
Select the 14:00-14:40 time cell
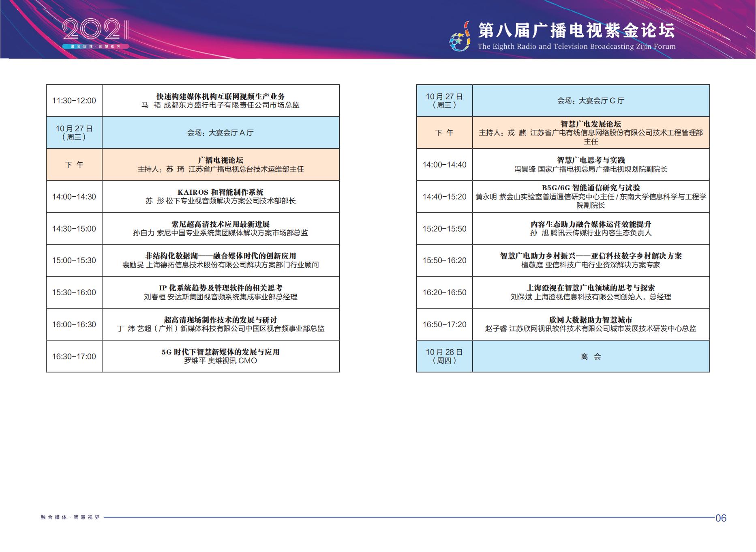tap(445, 165)
